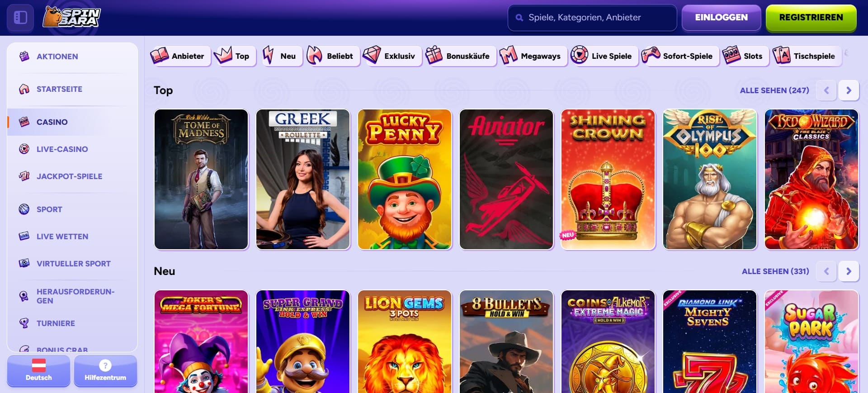Select Jackpot-Spiele in sidebar

click(x=69, y=176)
